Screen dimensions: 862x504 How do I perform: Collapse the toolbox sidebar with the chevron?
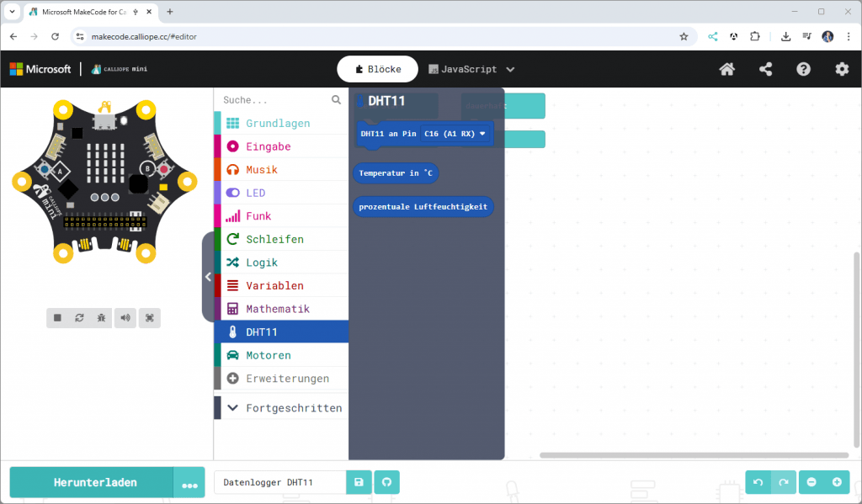point(208,277)
